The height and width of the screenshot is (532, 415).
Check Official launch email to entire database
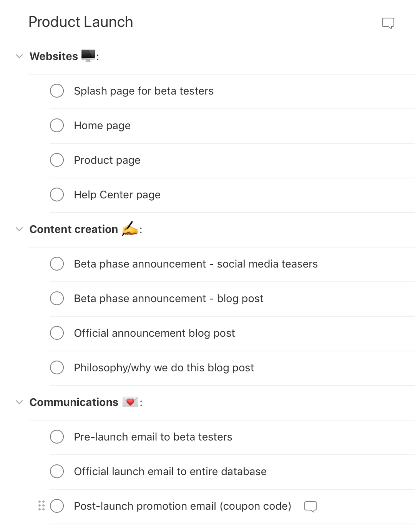pos(57,471)
